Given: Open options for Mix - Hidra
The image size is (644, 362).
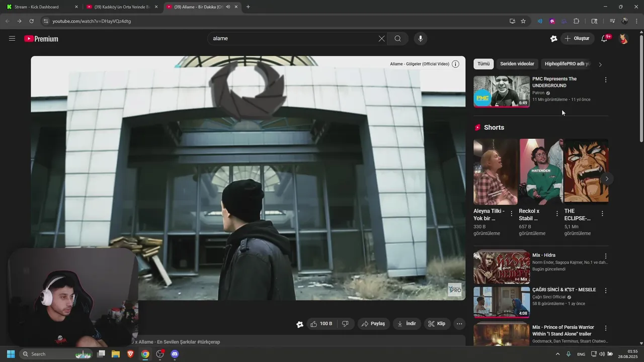Looking at the screenshot, I should (x=606, y=256).
